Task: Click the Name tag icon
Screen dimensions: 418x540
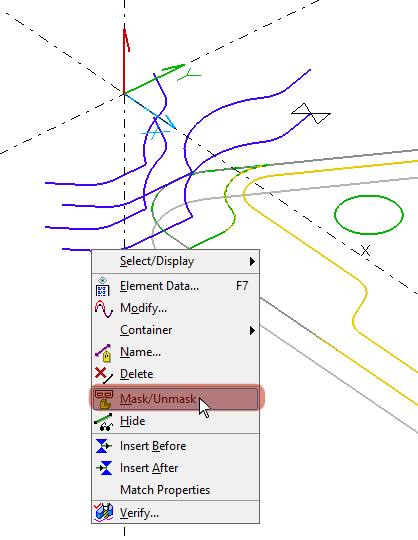Action: click(104, 353)
